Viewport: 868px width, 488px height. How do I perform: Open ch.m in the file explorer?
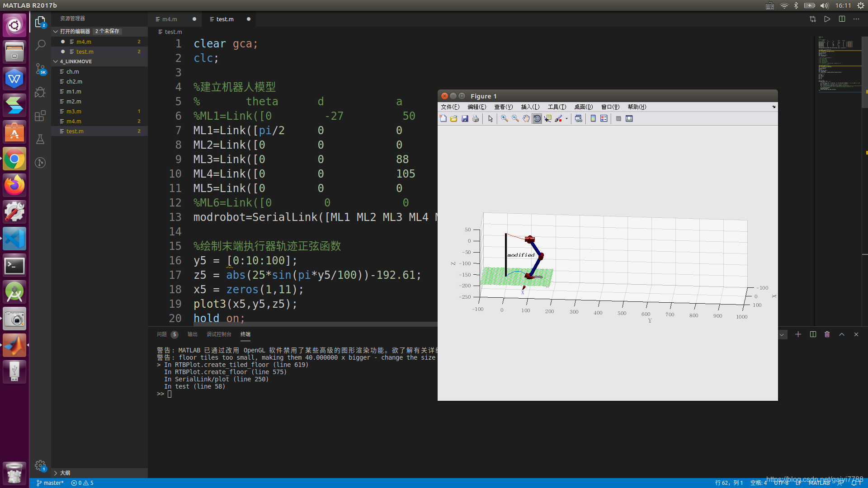coord(99,71)
